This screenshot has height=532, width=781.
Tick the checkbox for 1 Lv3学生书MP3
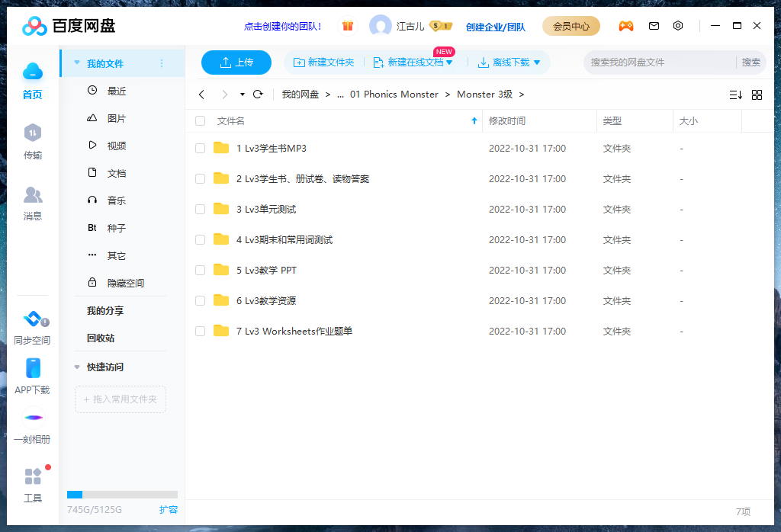click(199, 148)
